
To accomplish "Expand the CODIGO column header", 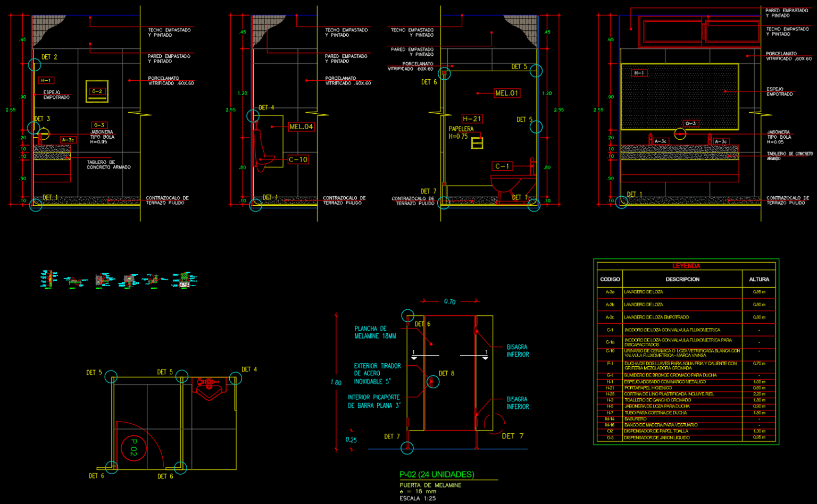I will click(610, 279).
